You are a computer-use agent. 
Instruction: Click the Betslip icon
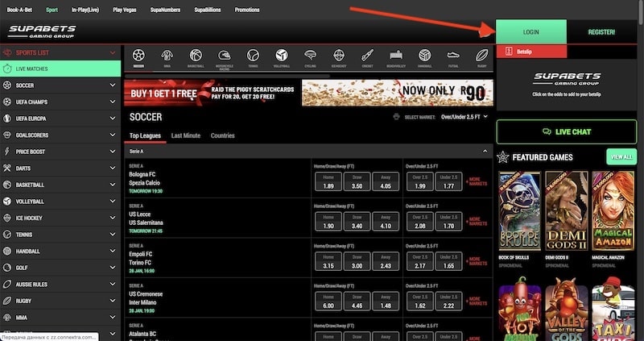coord(509,52)
